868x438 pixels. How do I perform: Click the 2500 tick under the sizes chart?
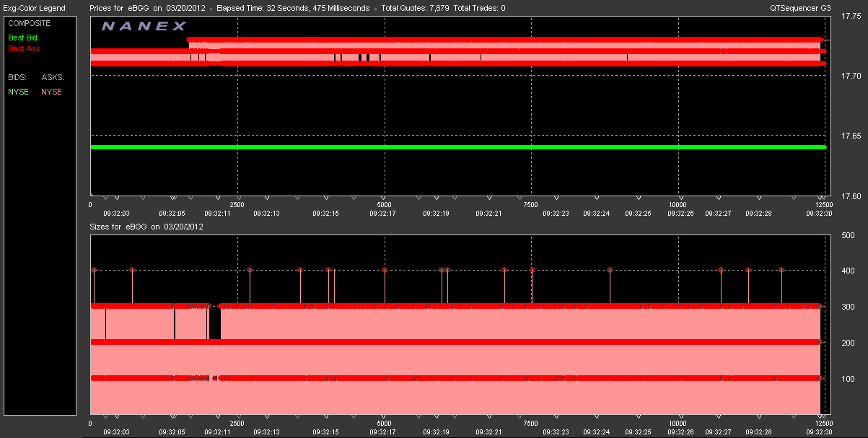237,424
